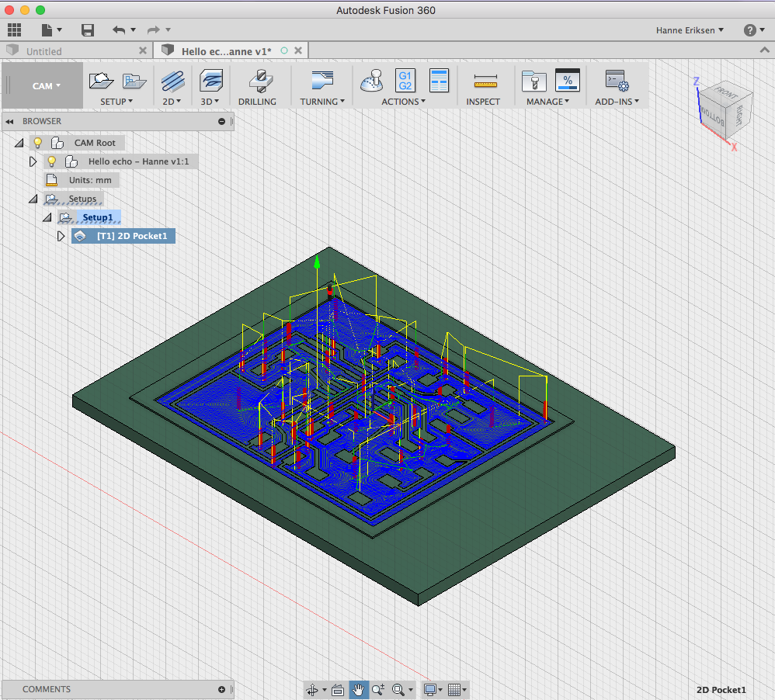Collapse the Setup1 tree node
Viewport: 775px width, 700px height.
[47, 217]
